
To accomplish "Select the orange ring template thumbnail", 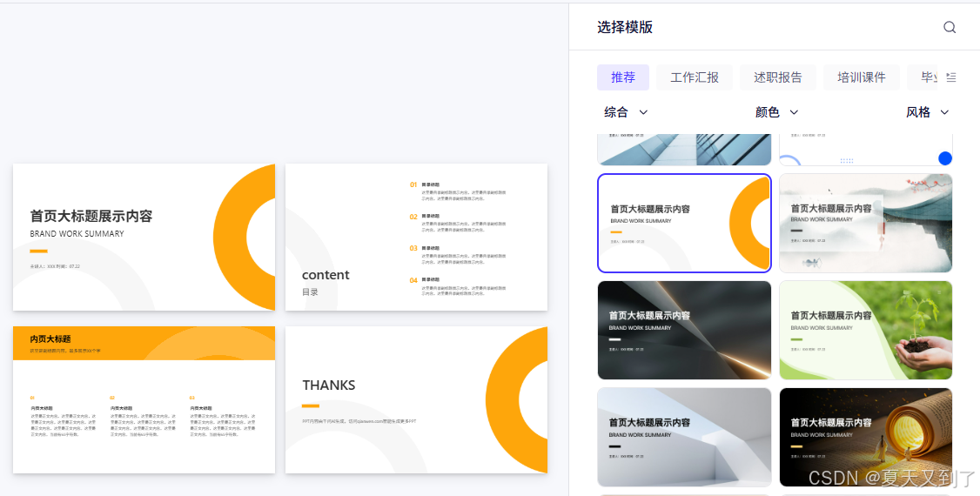I will click(x=684, y=223).
